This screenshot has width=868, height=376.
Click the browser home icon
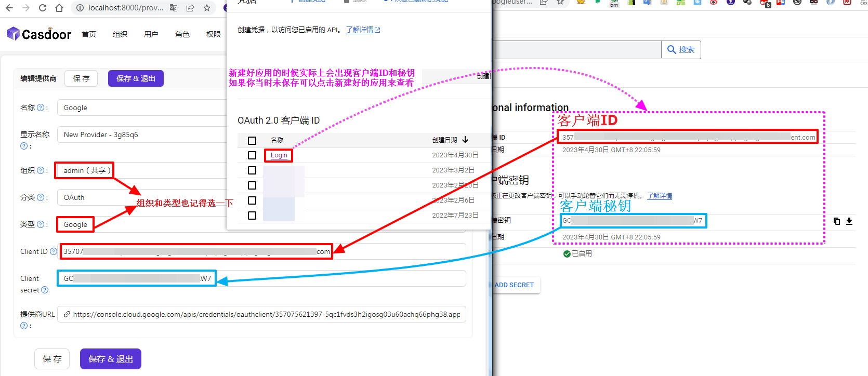point(59,8)
